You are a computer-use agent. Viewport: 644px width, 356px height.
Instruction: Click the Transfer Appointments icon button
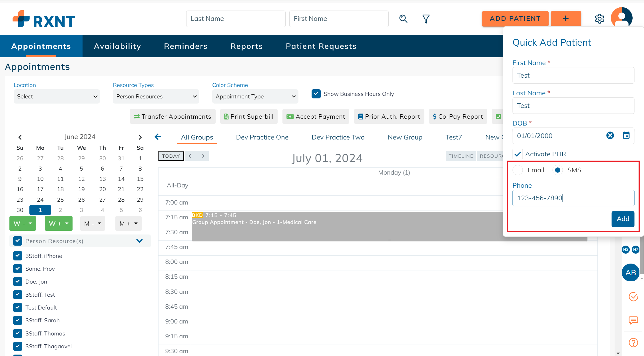pos(172,116)
